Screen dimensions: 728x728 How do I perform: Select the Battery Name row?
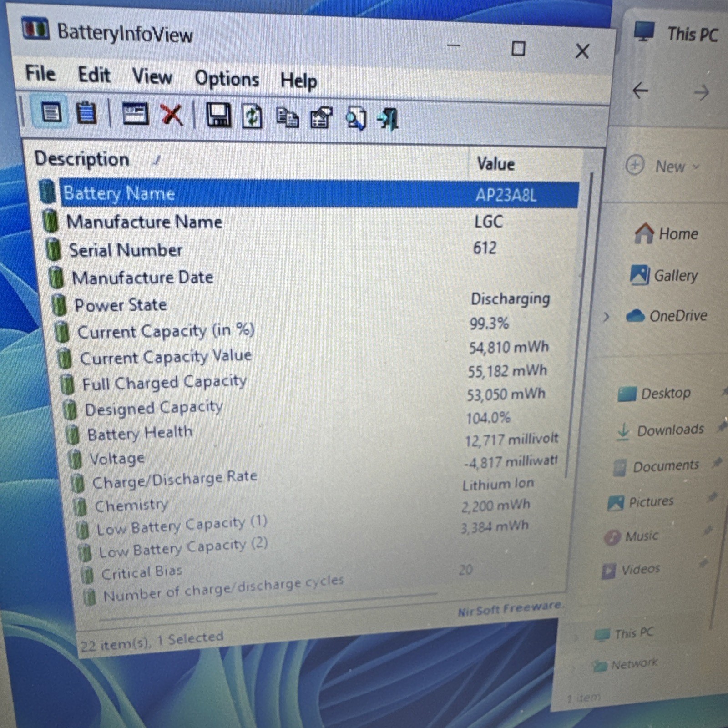point(309,194)
